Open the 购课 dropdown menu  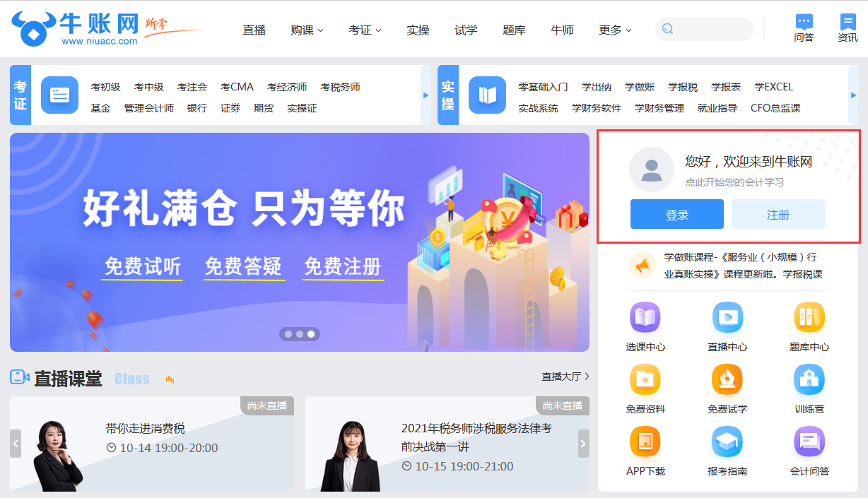tap(307, 30)
